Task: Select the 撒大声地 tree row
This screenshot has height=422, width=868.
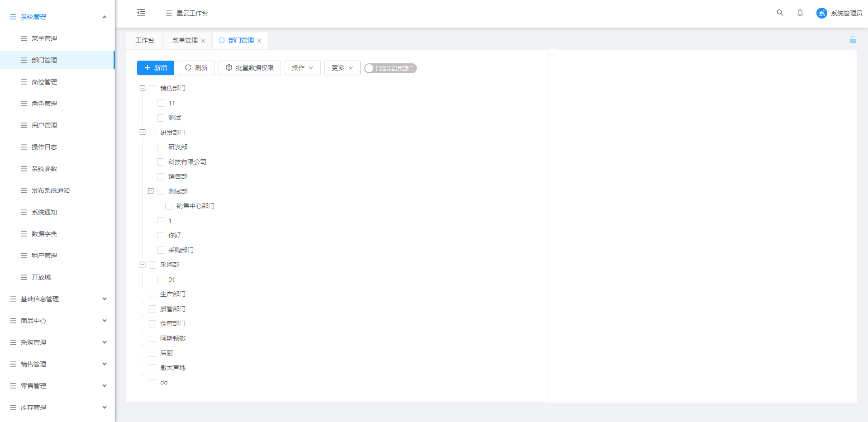Action: point(173,368)
